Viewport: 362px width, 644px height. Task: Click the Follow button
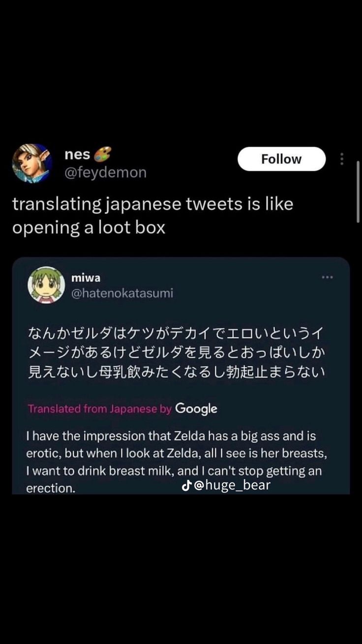point(281,159)
